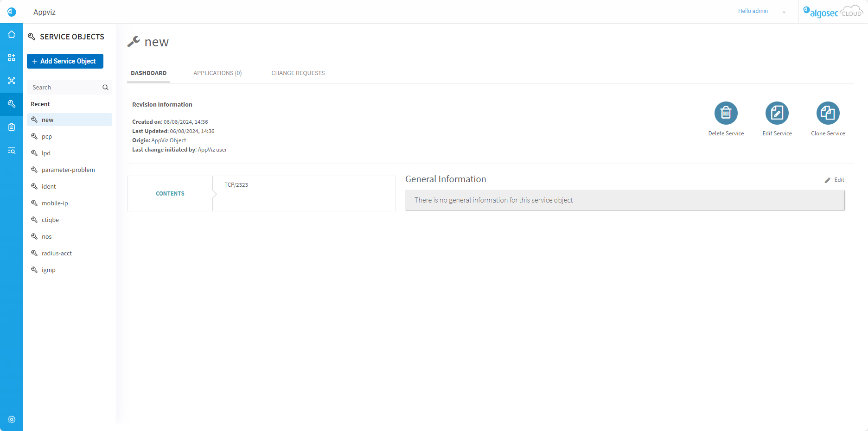Open the list search icon in sidebar
The image size is (868, 431).
click(x=12, y=151)
